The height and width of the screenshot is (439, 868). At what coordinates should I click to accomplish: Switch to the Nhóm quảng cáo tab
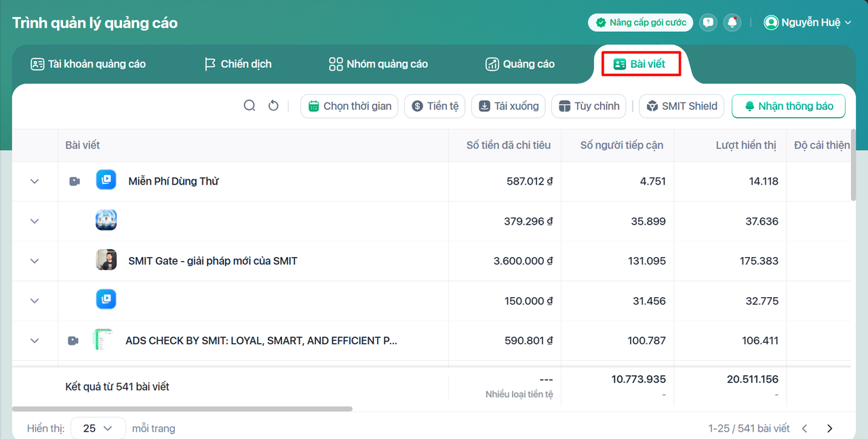[x=378, y=64]
